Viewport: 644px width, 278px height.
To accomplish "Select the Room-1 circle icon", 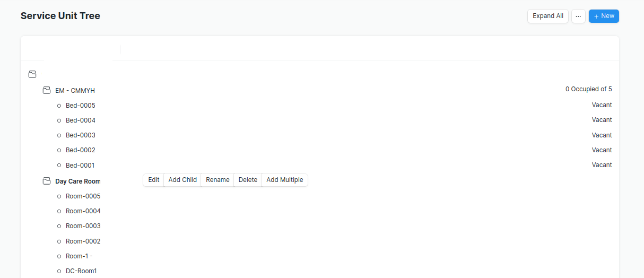I will pos(59,256).
